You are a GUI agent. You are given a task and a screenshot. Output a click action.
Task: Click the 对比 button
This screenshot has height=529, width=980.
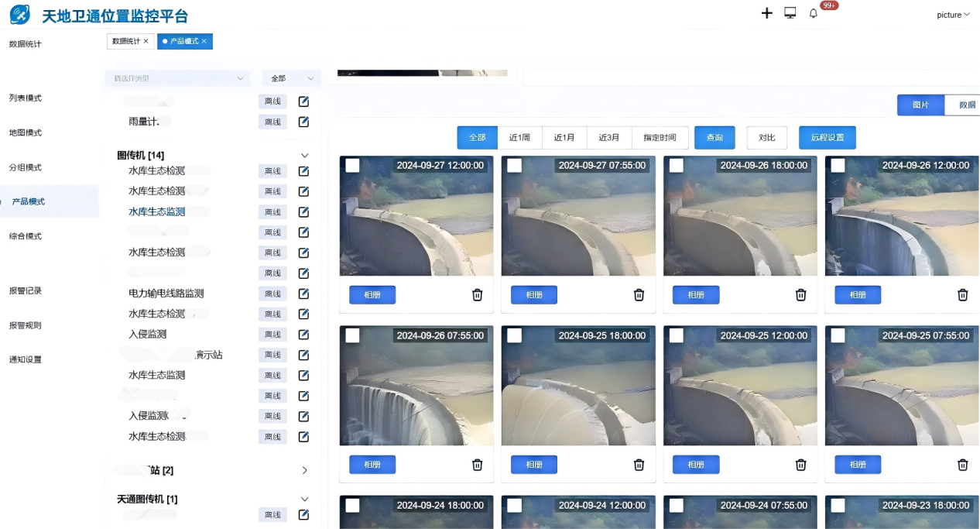click(767, 137)
